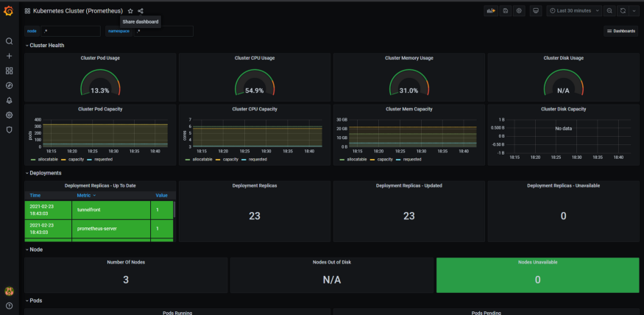This screenshot has width=644, height=315.
Task: Open the Configuration gear icon in sidebar
Action: pyautogui.click(x=9, y=115)
